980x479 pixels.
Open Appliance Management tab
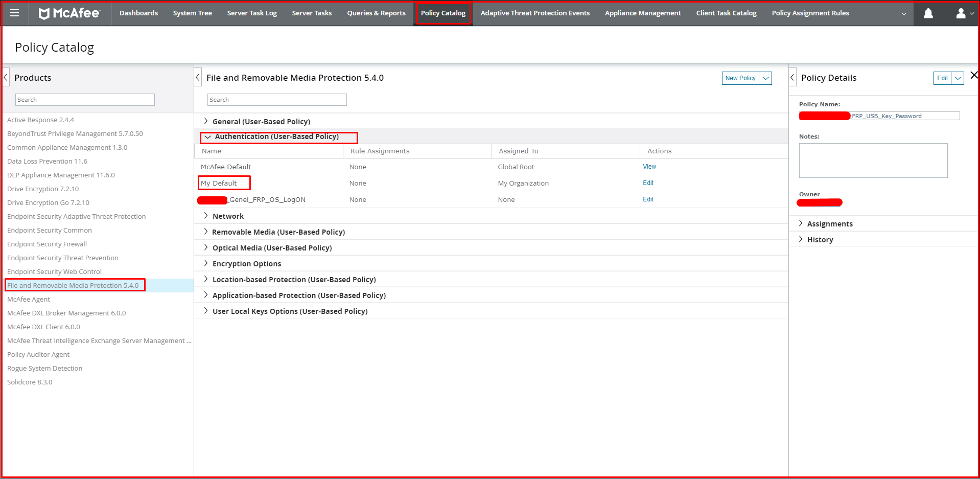[x=643, y=13]
